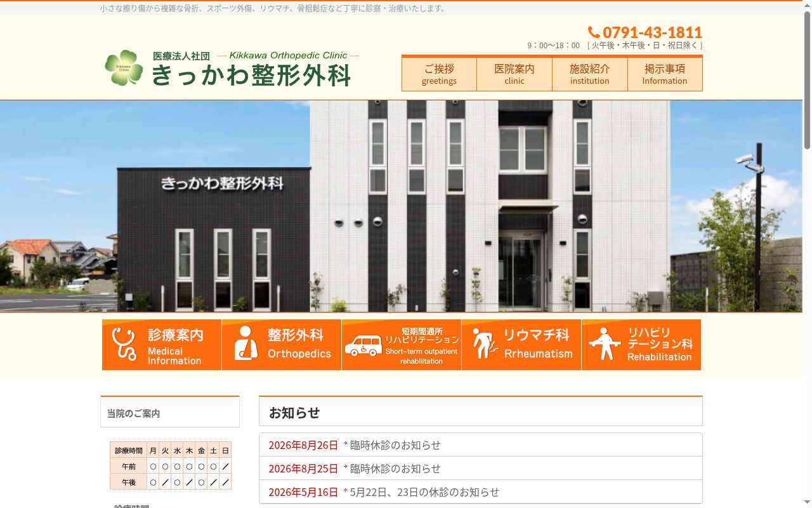Click the 整形外科 Orthopedics banner text
The width and height of the screenshot is (812, 508).
[x=299, y=344]
